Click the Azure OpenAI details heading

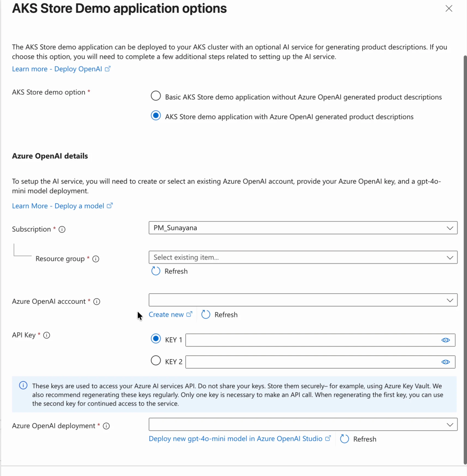click(x=50, y=156)
